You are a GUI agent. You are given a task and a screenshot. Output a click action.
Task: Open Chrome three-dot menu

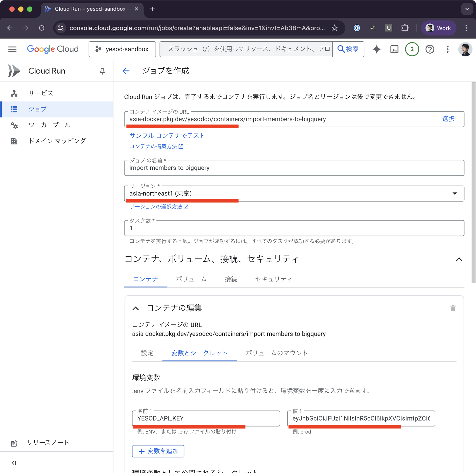466,28
